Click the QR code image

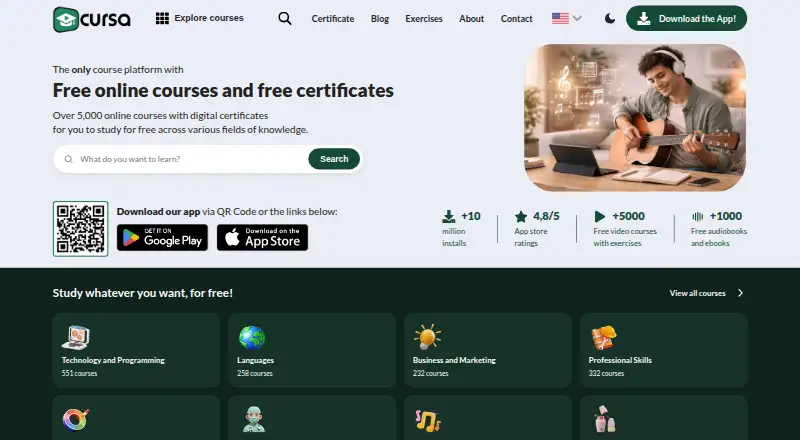(81, 229)
